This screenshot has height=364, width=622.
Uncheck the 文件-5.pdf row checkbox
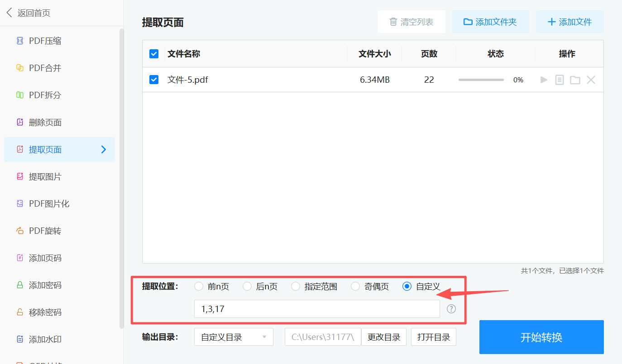(x=154, y=79)
